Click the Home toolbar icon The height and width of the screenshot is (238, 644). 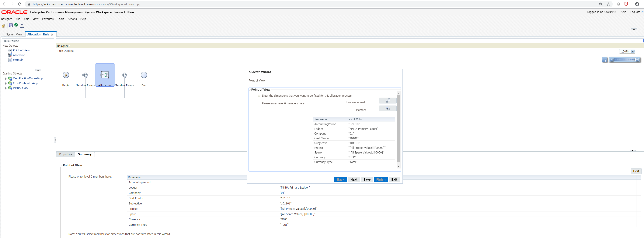(x=3, y=26)
